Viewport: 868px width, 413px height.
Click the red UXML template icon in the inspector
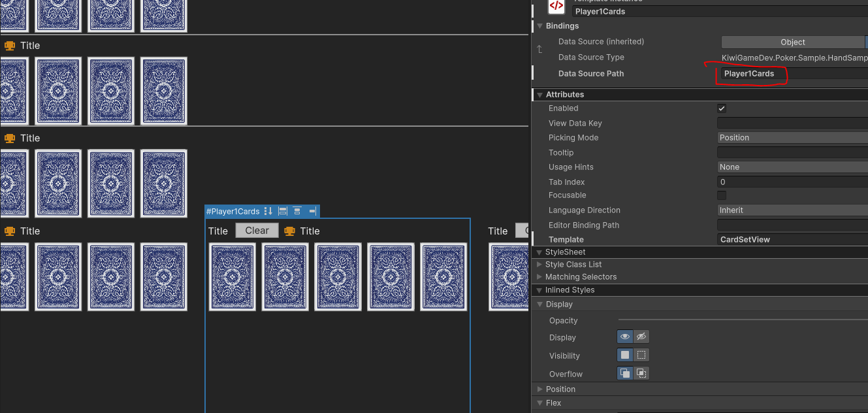(556, 7)
